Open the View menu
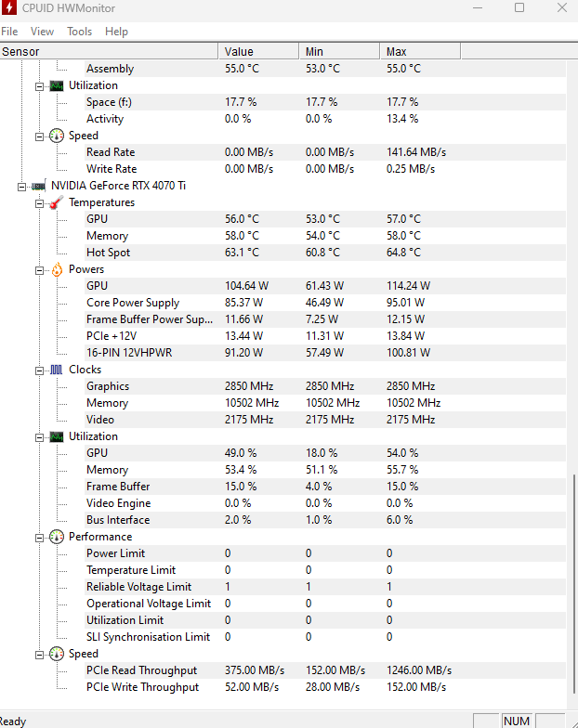 point(42,31)
